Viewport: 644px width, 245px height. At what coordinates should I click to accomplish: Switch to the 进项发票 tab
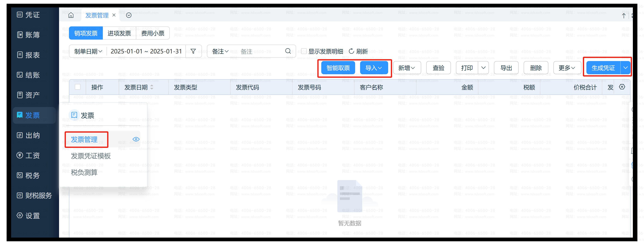click(119, 33)
